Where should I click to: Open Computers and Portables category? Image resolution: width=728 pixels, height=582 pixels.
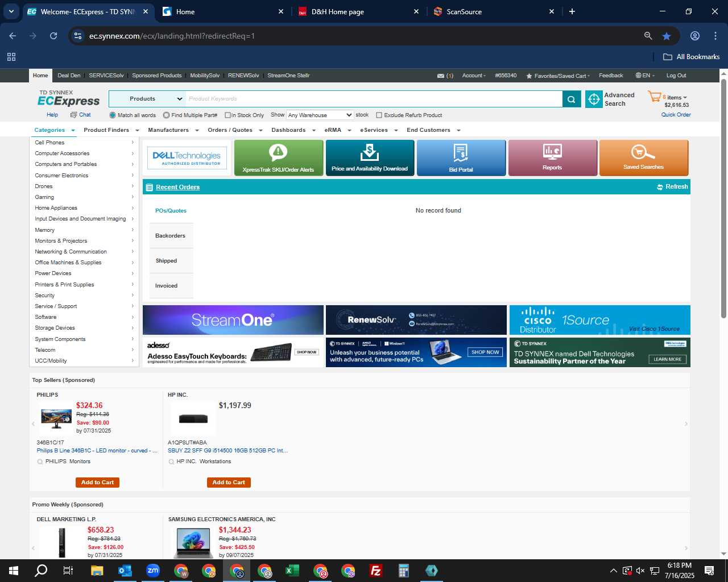pos(66,164)
